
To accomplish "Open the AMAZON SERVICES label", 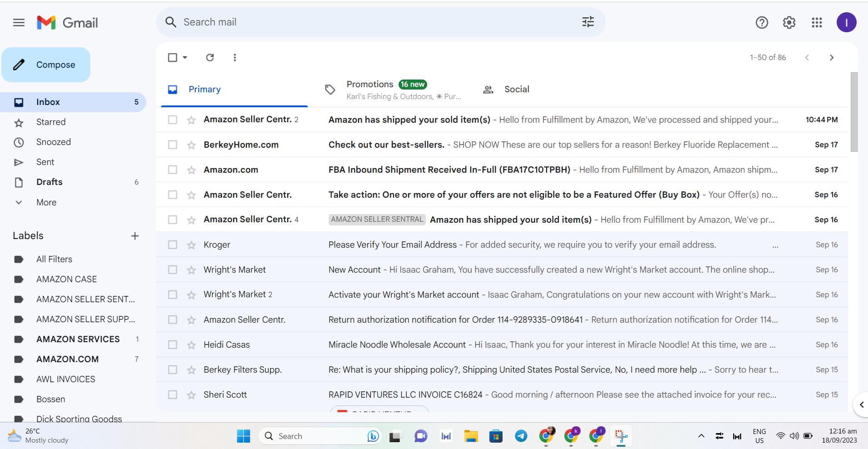I will coord(78,339).
